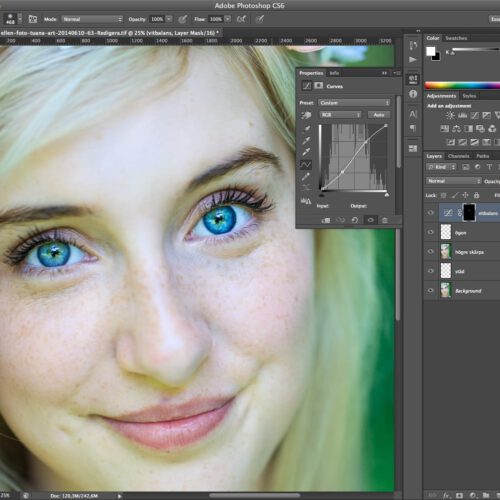Click the white foreground color swatch
This screenshot has width=500, height=500.
click(x=430, y=51)
